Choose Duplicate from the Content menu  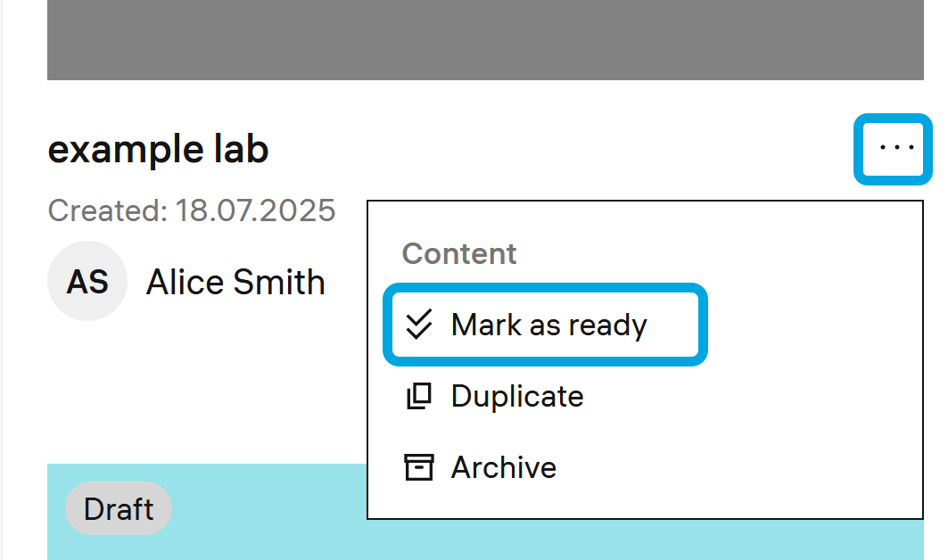517,396
